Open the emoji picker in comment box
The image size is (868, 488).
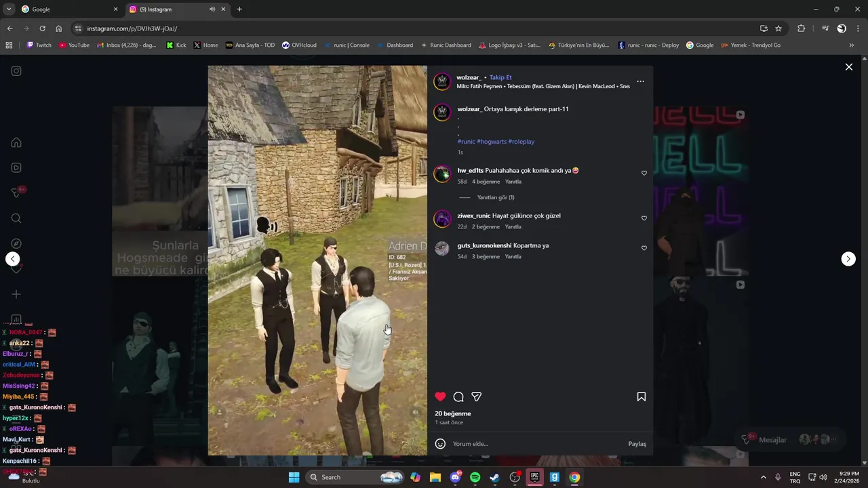440,443
